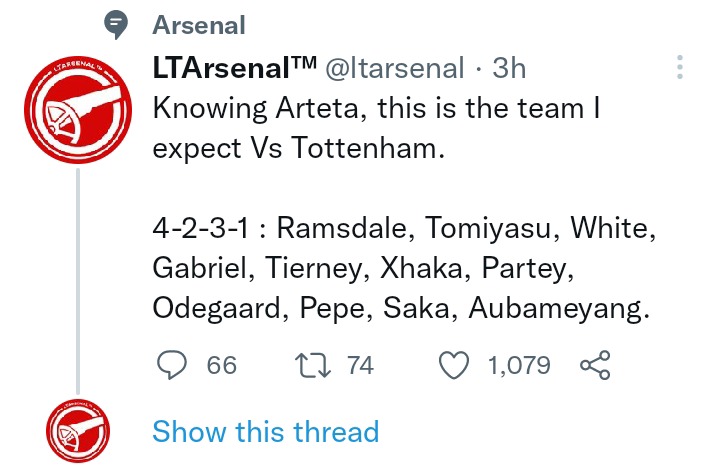The height and width of the screenshot is (469, 720).
Task: Open the share icon options
Action: coord(595,365)
